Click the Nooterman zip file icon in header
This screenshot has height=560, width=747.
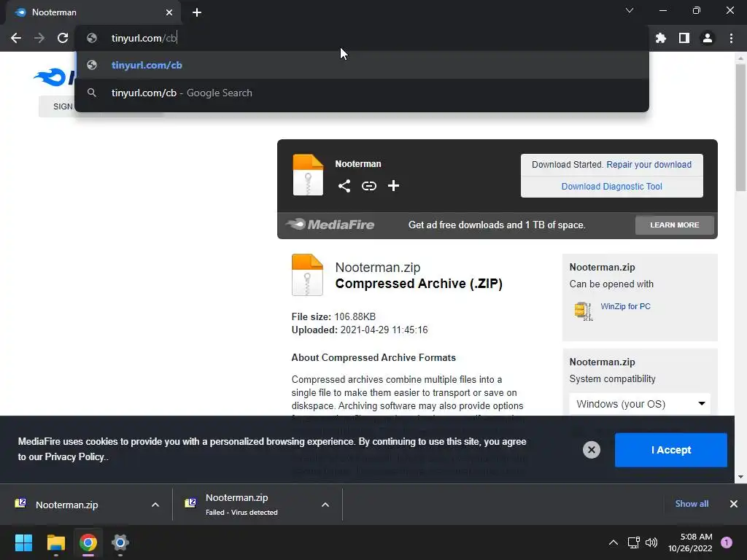point(308,175)
